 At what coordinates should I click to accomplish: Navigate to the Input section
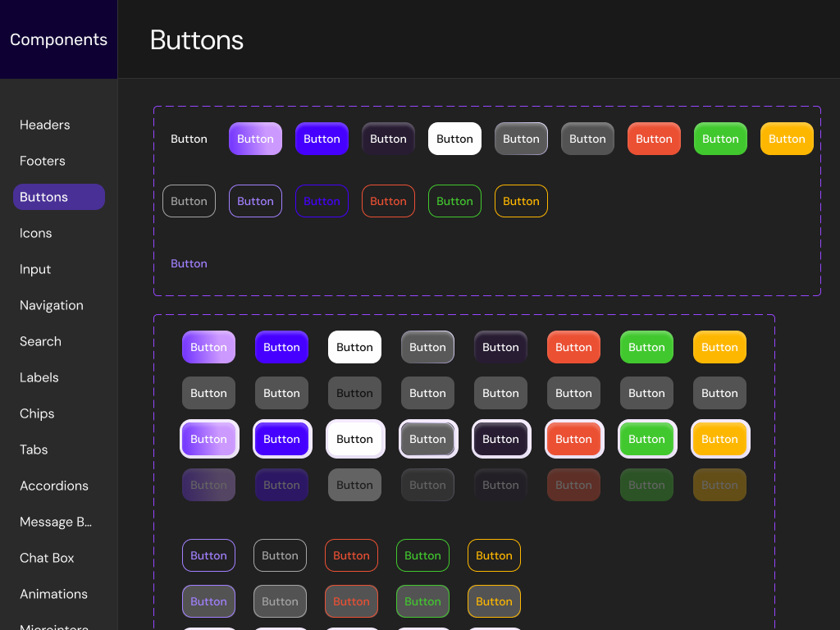35,269
